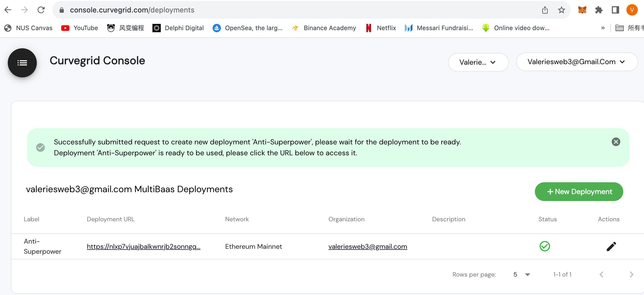The image size is (644, 295).
Task: Open OpenSea bookmark
Action: pos(247,28)
